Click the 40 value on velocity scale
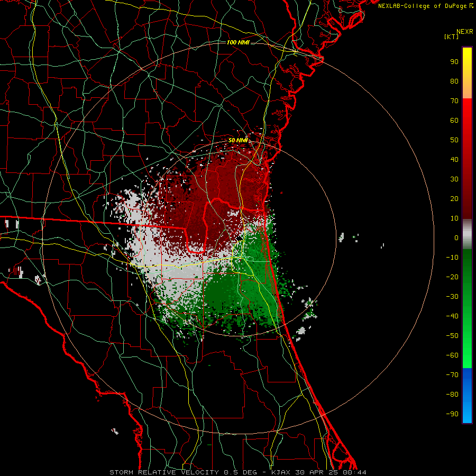 click(454, 159)
